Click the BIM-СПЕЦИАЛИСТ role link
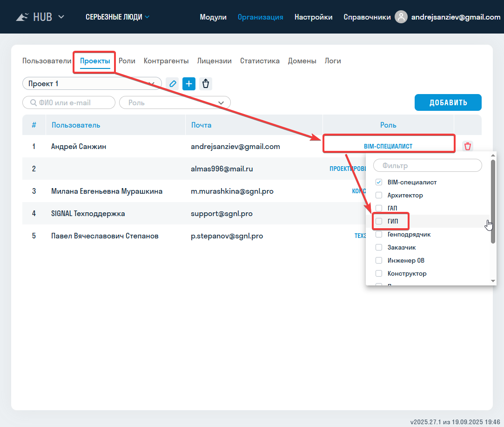The image size is (504, 427). point(388,146)
